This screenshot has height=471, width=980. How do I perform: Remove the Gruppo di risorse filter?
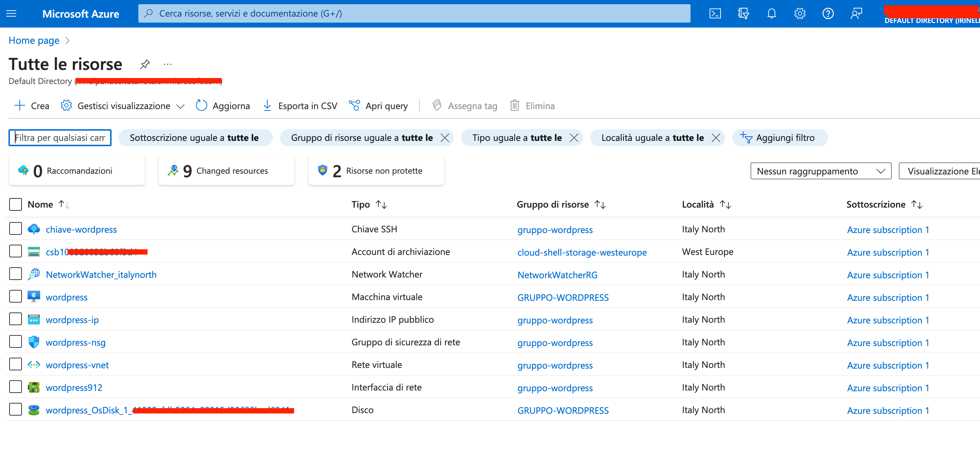tap(445, 138)
